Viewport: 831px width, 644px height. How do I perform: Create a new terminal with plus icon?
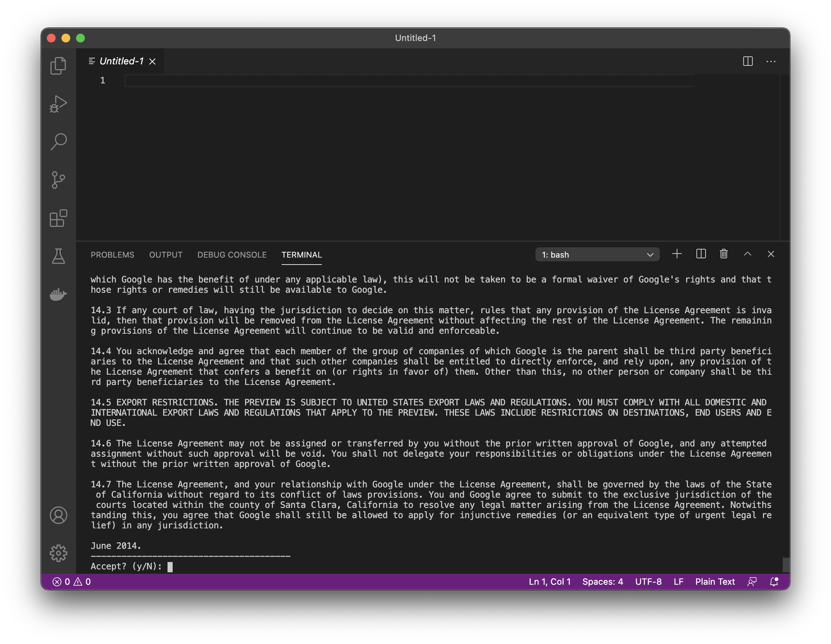coord(677,254)
